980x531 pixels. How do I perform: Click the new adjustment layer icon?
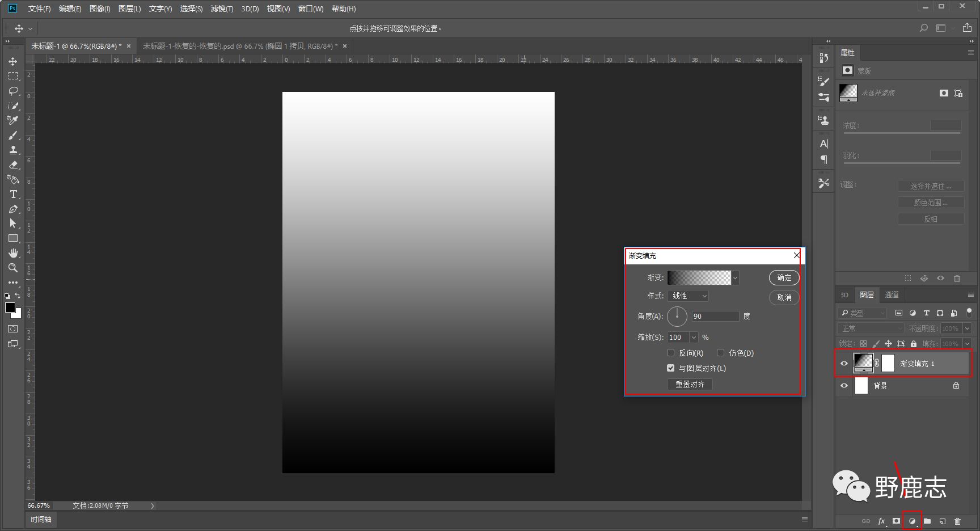point(912,521)
